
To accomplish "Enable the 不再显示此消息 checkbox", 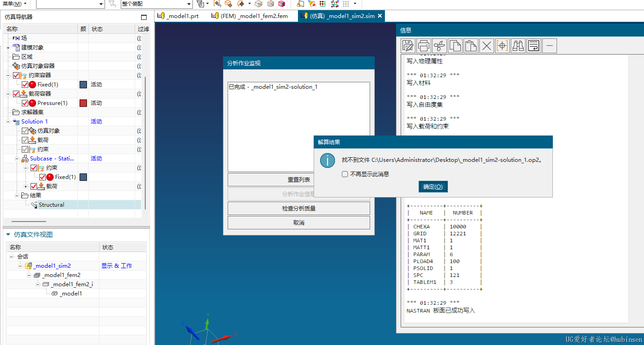I will (x=345, y=174).
